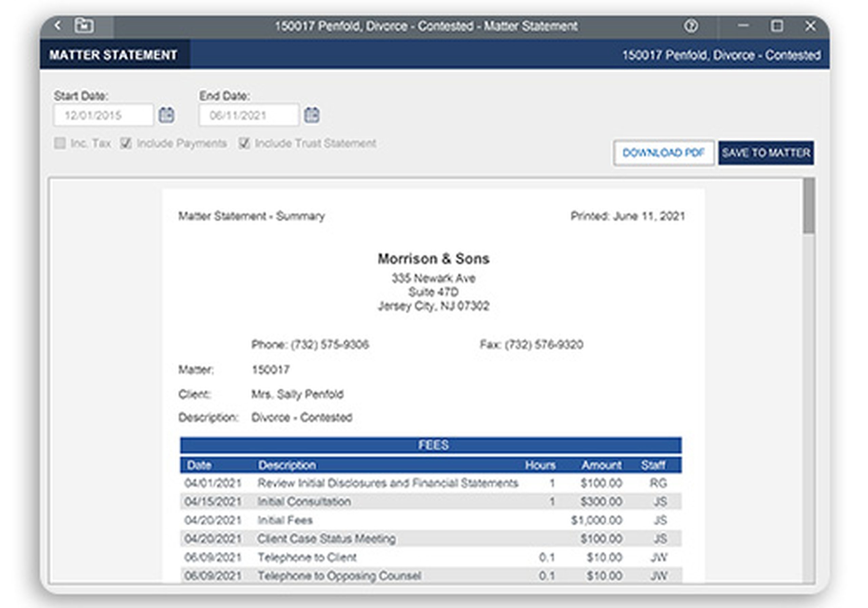Select the Telephone to Opposing Counsel row
This screenshot has height=608, width=868.
431,576
